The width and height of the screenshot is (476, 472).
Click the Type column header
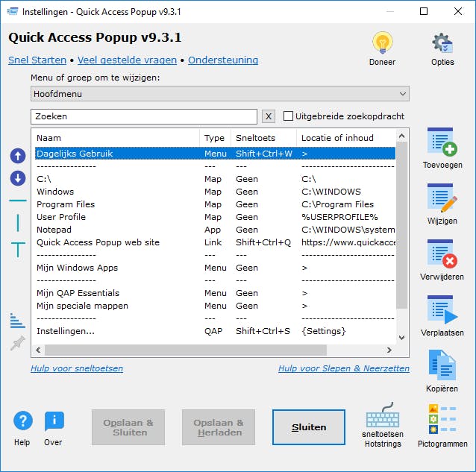point(215,138)
